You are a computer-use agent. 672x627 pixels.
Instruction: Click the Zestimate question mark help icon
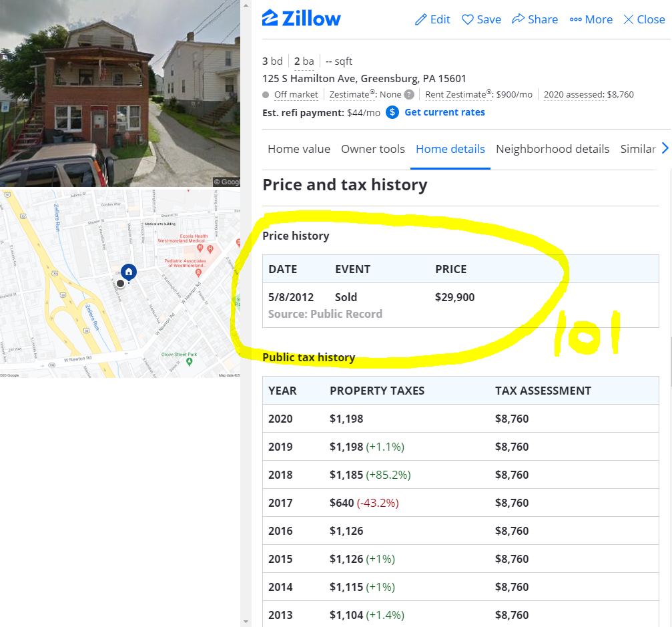[409, 94]
